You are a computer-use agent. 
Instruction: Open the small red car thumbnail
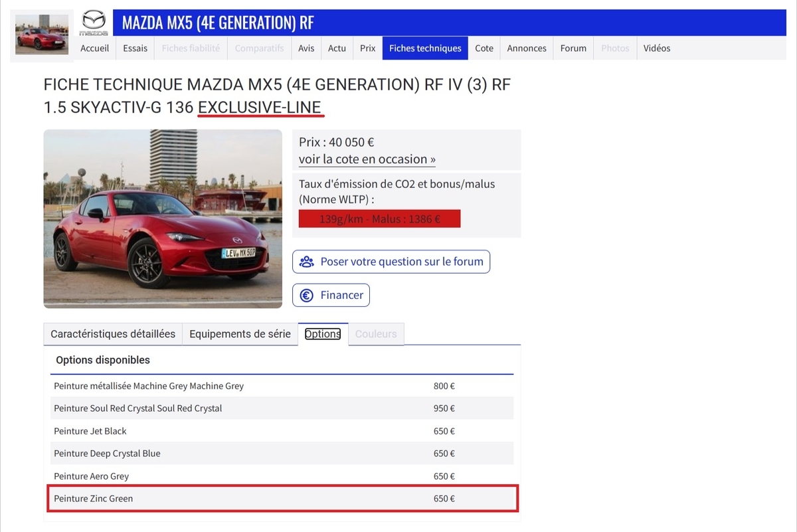point(42,36)
